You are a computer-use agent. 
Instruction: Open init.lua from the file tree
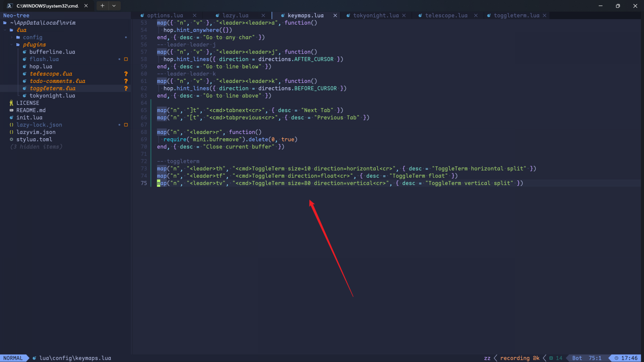(29, 118)
